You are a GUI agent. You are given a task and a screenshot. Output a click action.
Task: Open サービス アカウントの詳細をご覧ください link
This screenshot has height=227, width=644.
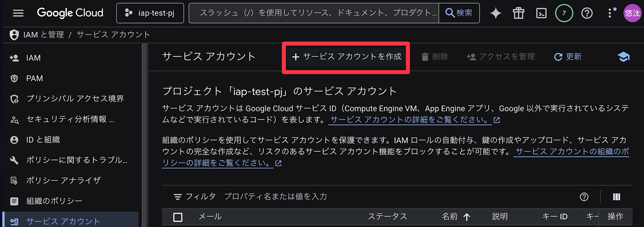pyautogui.click(x=409, y=120)
